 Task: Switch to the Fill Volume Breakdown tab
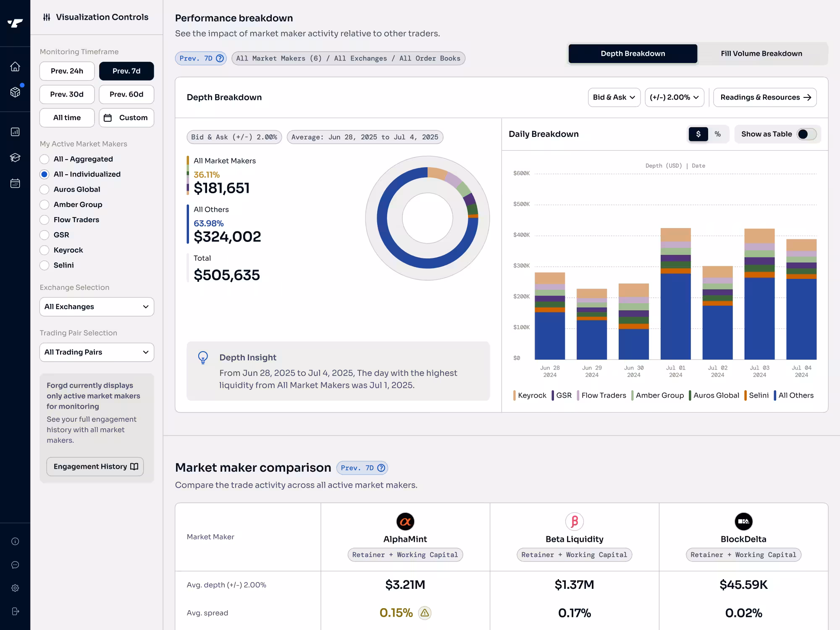[x=761, y=53]
